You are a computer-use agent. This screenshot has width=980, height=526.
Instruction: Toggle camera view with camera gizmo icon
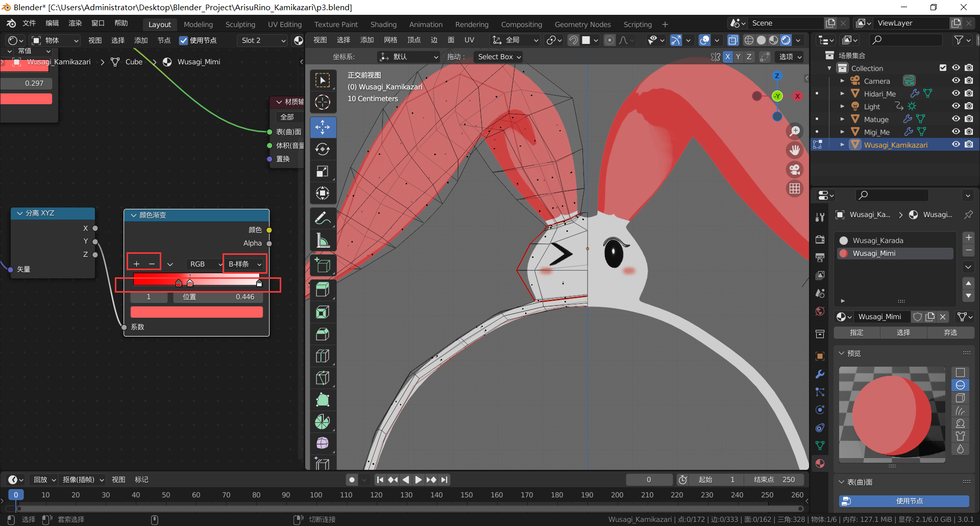tap(795, 170)
